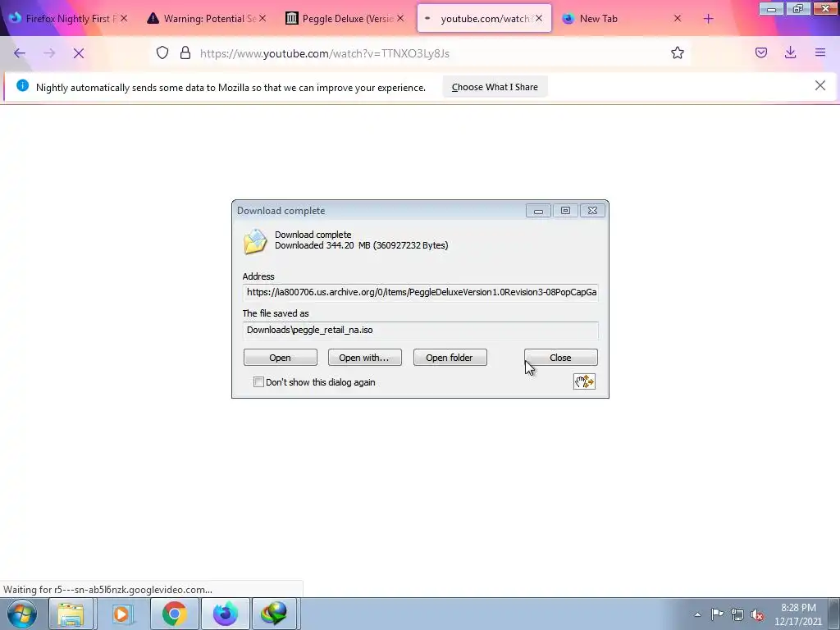
Task: Close the Peggle Deluxe tab
Action: tap(400, 18)
